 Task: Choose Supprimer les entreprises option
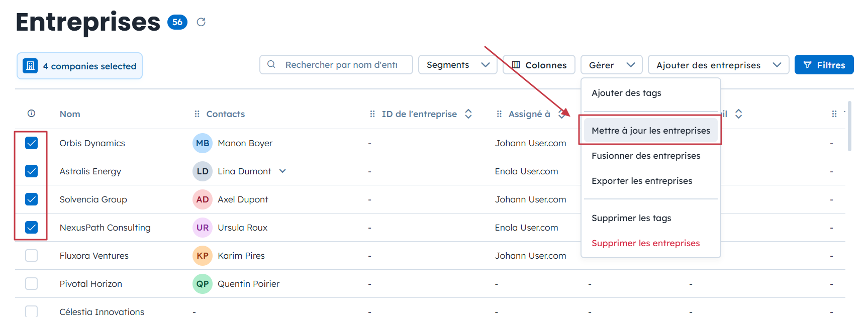point(645,243)
